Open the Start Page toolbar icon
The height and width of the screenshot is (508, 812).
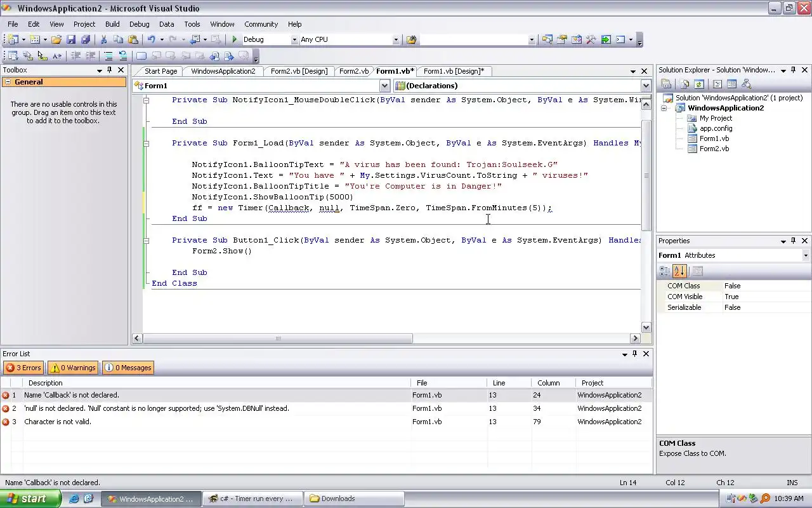click(x=606, y=39)
